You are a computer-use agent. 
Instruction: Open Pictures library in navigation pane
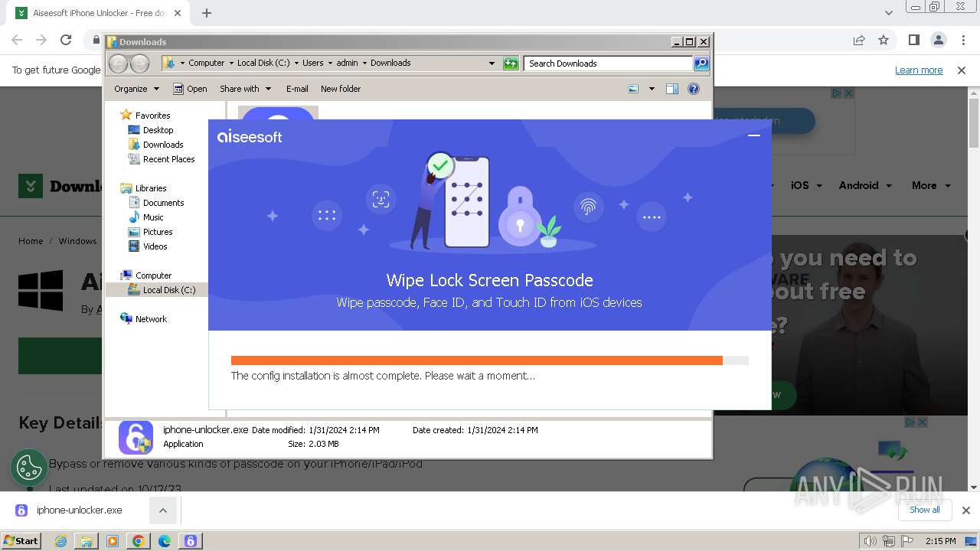[x=158, y=232]
